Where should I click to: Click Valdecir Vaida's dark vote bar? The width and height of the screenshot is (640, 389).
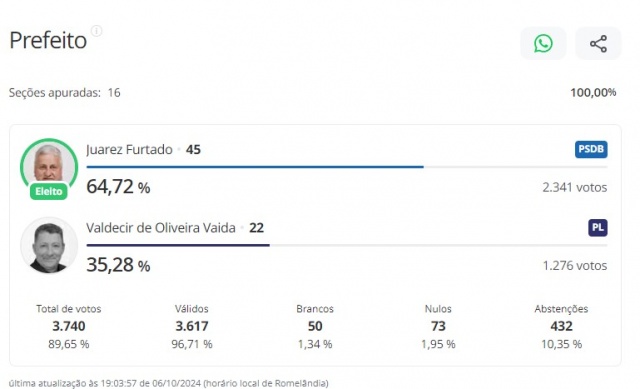(x=178, y=245)
